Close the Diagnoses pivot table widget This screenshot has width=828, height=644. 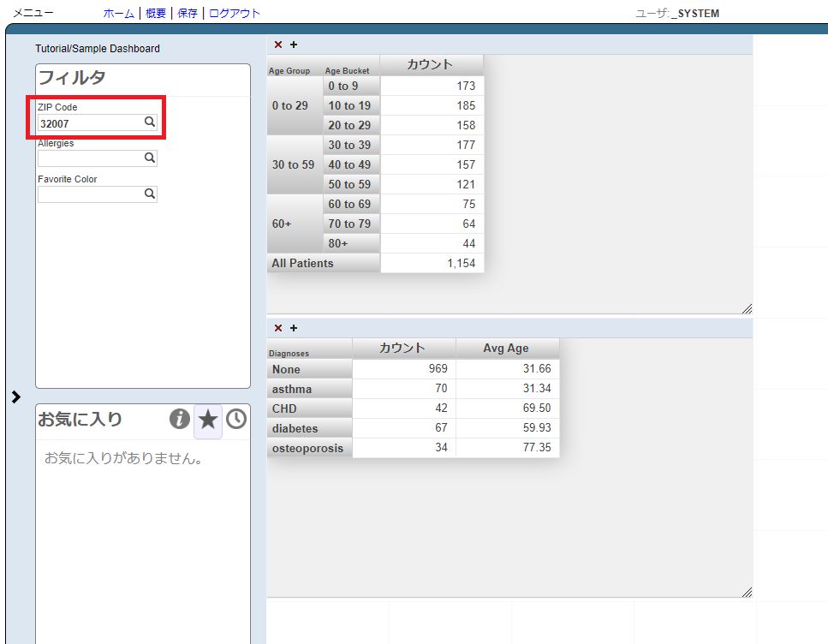(278, 328)
